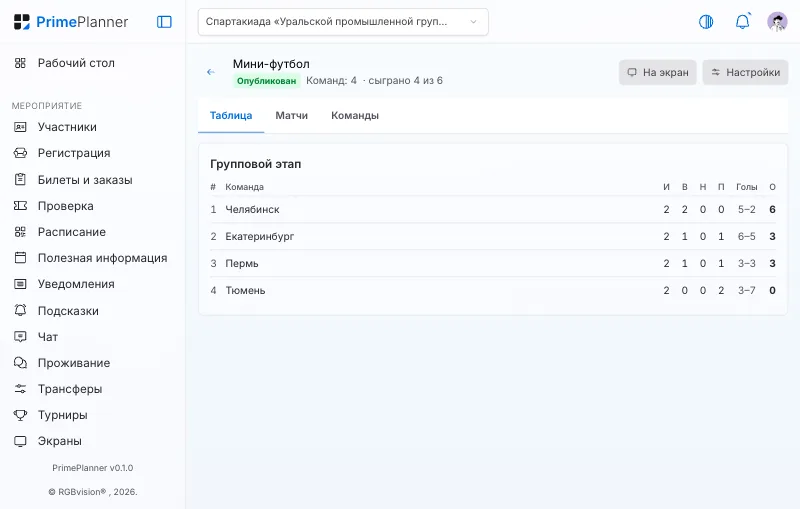Open the user avatar profile menu
This screenshot has height=509, width=800.
coord(777,22)
